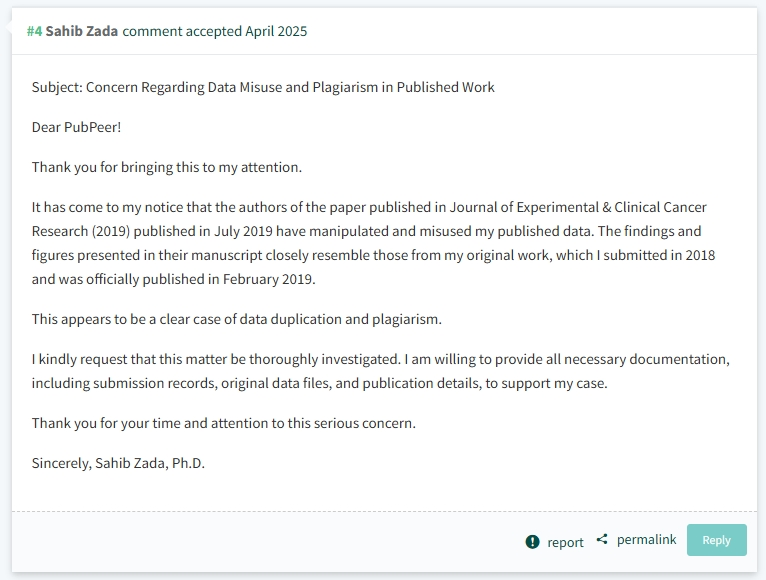Image resolution: width=766 pixels, height=580 pixels.
Task: Click the words 'submission records' in text
Action: pyautogui.click(x=155, y=383)
